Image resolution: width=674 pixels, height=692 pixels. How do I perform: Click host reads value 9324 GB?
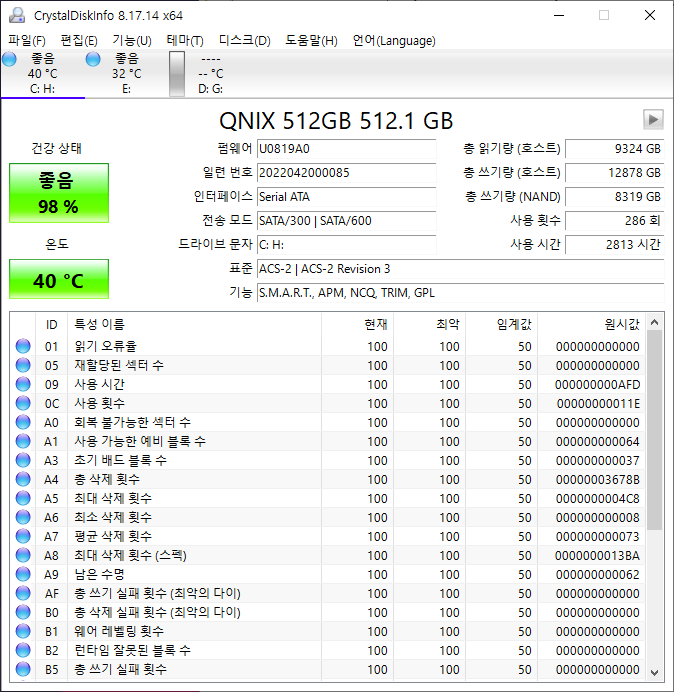coord(614,149)
